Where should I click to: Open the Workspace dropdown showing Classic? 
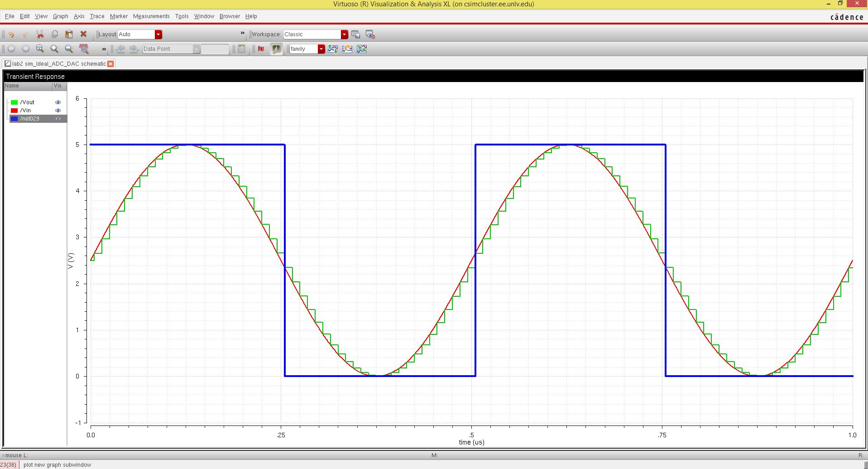coord(344,34)
